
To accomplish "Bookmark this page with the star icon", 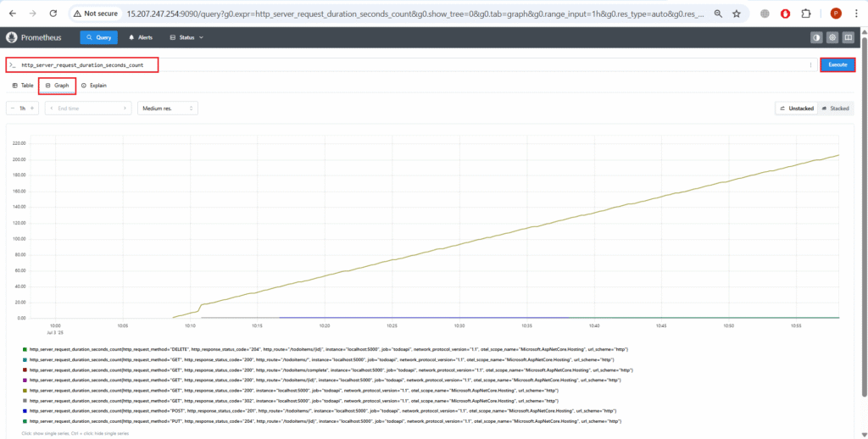I will coord(737,14).
